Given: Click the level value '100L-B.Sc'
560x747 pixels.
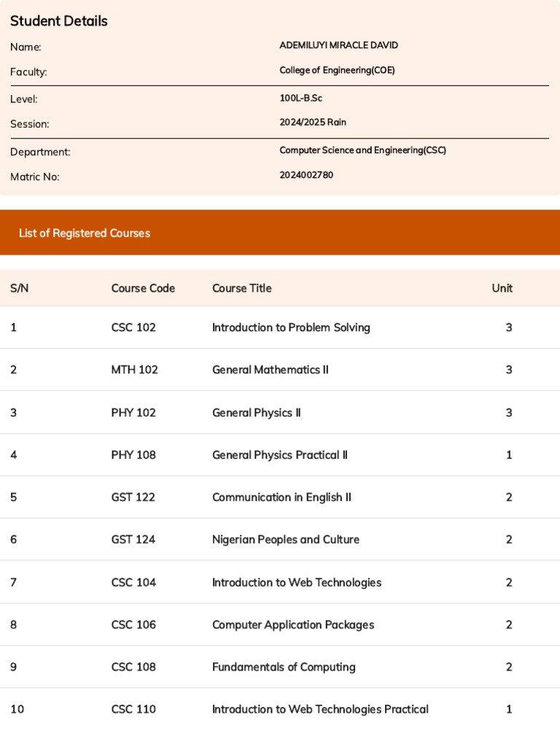Looking at the screenshot, I should click(301, 98).
